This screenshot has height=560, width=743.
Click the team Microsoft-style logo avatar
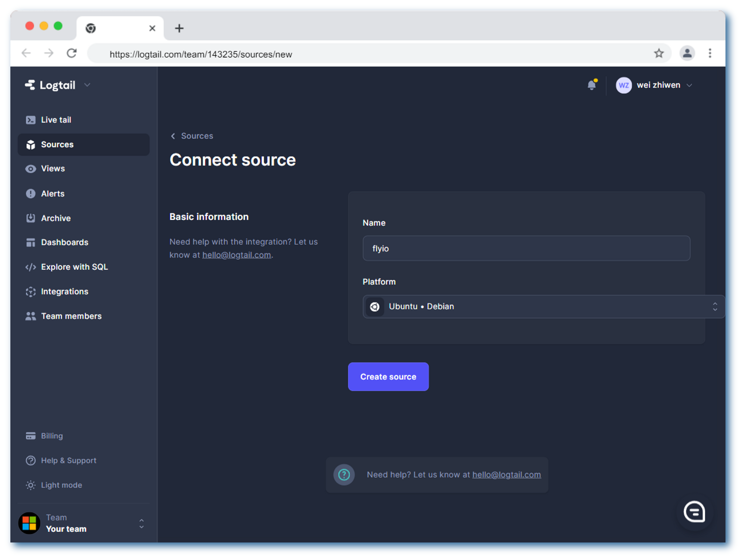(29, 523)
